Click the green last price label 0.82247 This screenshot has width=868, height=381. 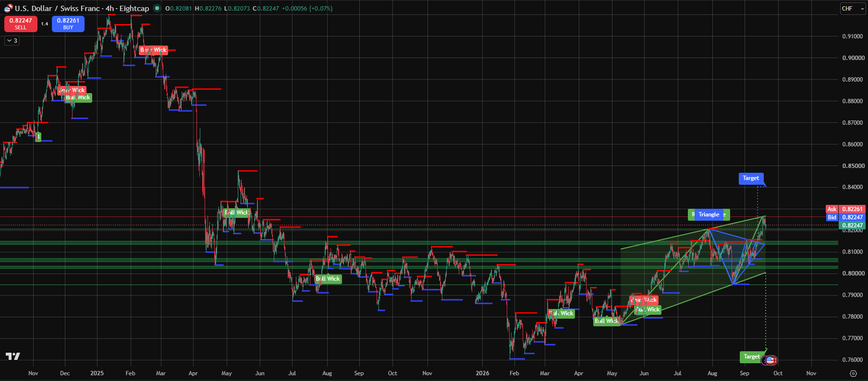[x=852, y=226]
